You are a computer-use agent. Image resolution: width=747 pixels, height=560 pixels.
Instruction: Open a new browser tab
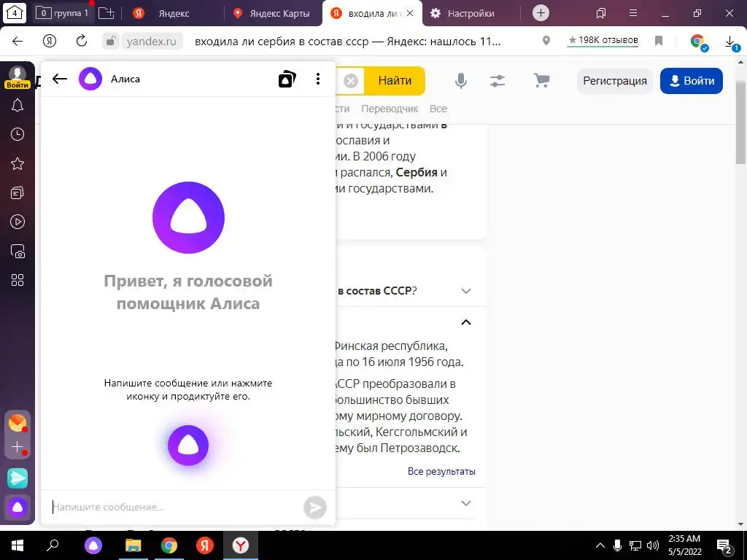tap(541, 13)
